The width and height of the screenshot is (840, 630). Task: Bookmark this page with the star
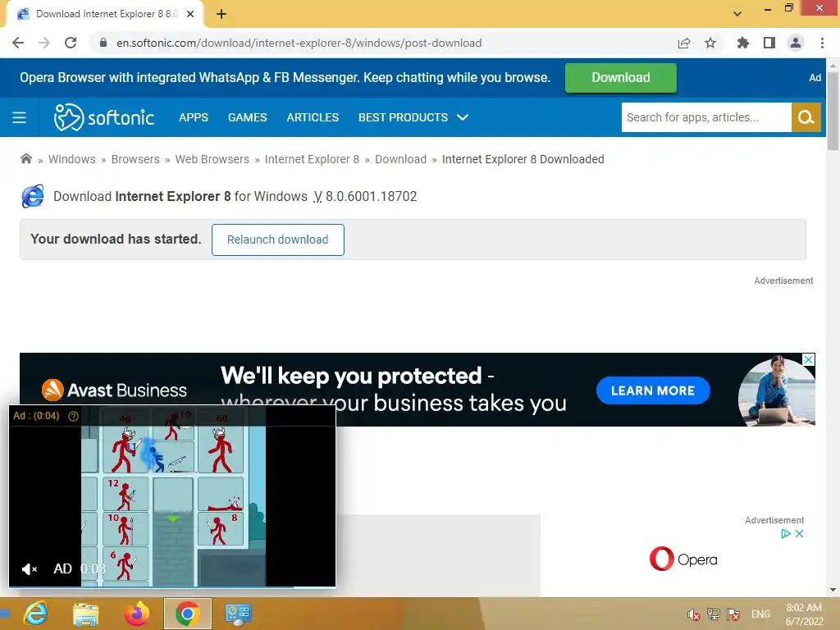[710, 43]
